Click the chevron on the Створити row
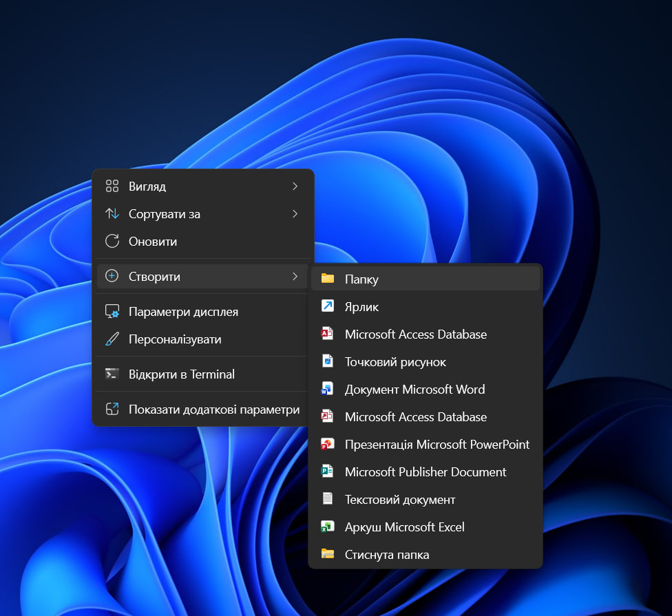 click(295, 276)
